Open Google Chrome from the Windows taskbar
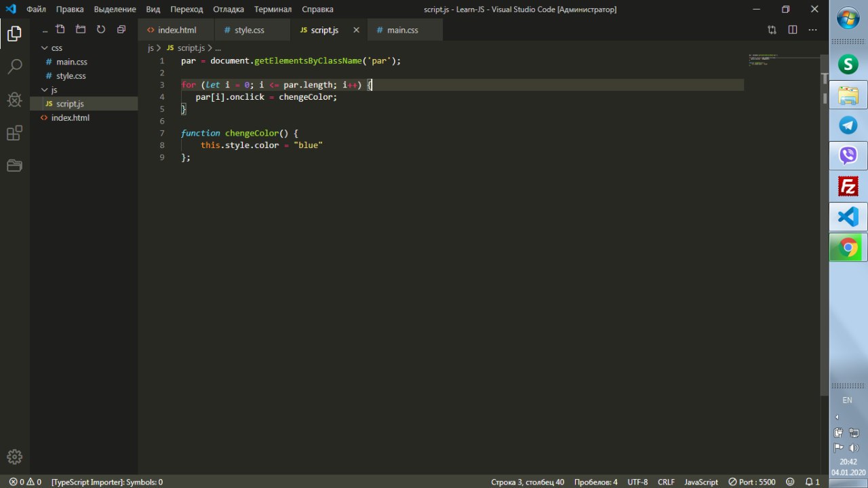 848,248
